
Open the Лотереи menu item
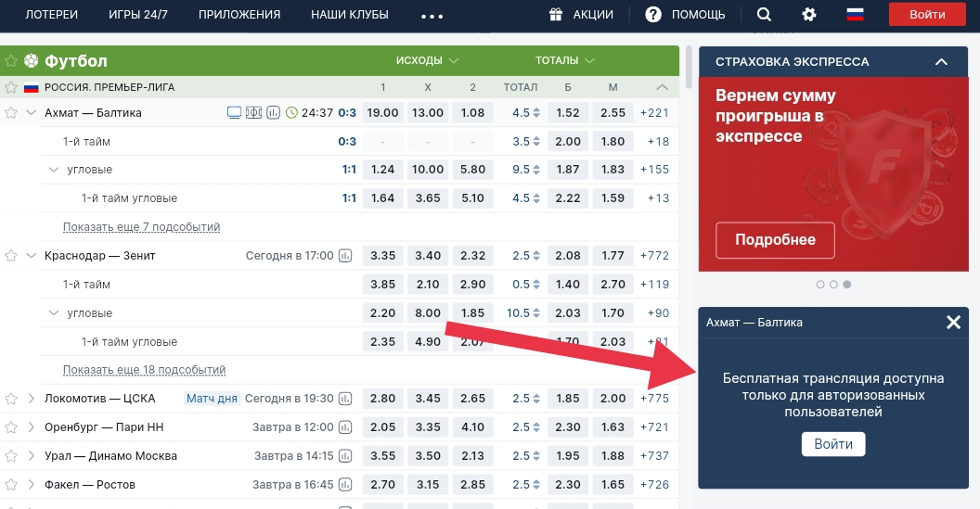51,14
